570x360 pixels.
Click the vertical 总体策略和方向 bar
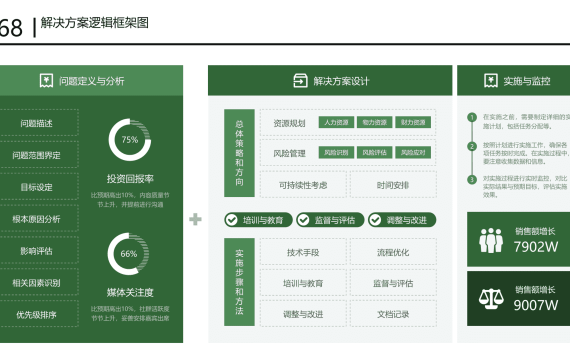pyautogui.click(x=239, y=153)
